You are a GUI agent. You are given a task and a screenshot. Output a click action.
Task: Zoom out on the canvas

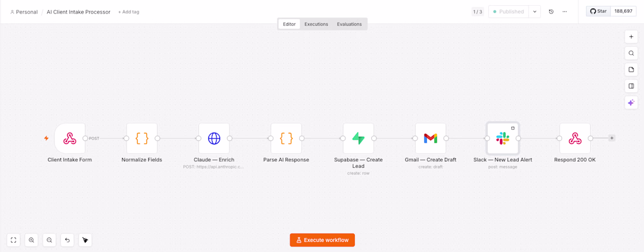(49, 240)
